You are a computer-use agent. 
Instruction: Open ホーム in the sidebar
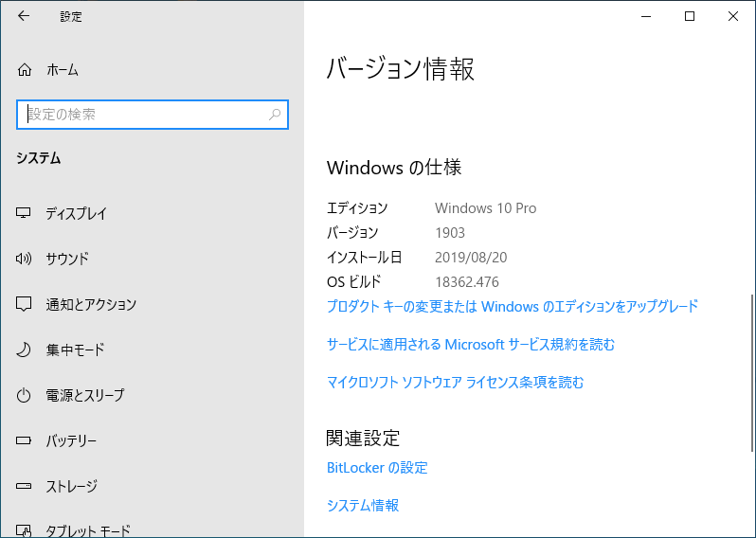coord(63,70)
